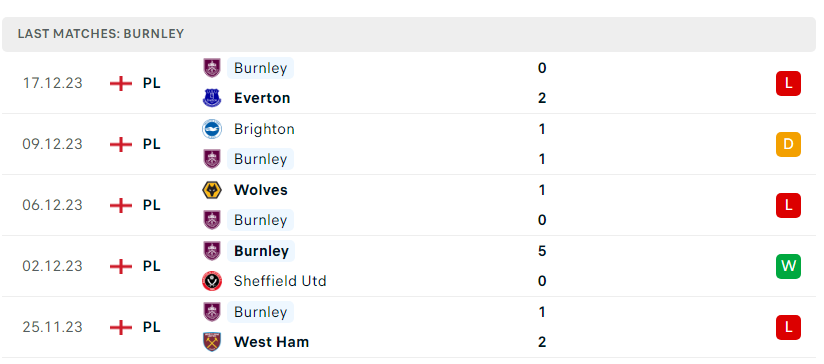Screen dimensions: 824x364
Task: Click green W badge for Sheffield Utd match
Action: 788,266
